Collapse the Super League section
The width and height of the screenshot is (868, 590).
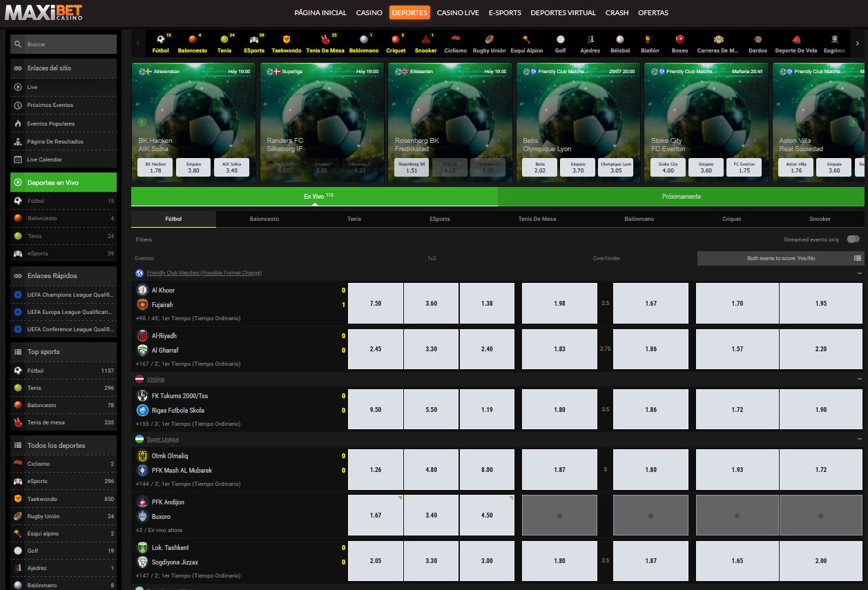pos(860,440)
